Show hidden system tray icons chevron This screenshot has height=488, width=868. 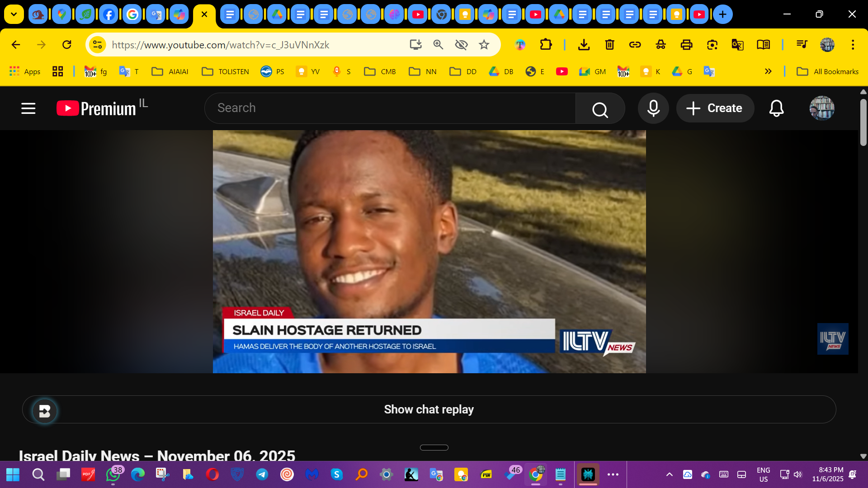coord(670,474)
